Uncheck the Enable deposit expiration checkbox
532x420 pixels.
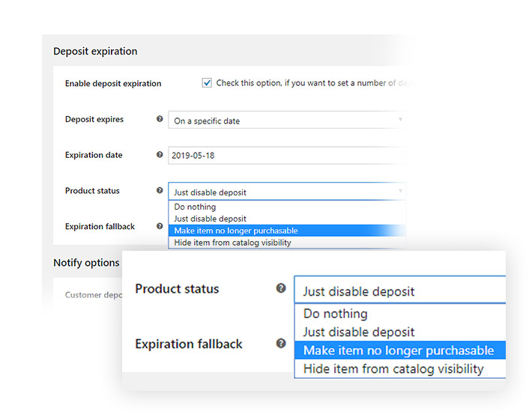(207, 82)
